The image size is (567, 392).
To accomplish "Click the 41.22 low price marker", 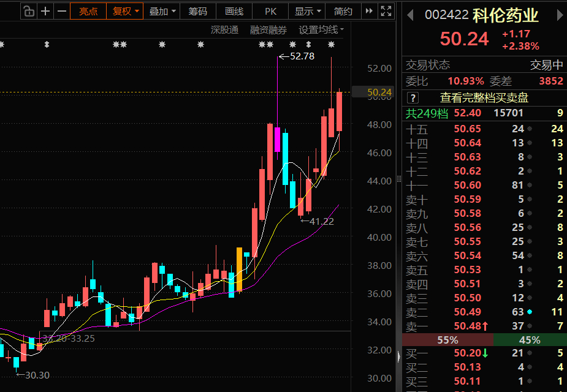I will (318, 222).
